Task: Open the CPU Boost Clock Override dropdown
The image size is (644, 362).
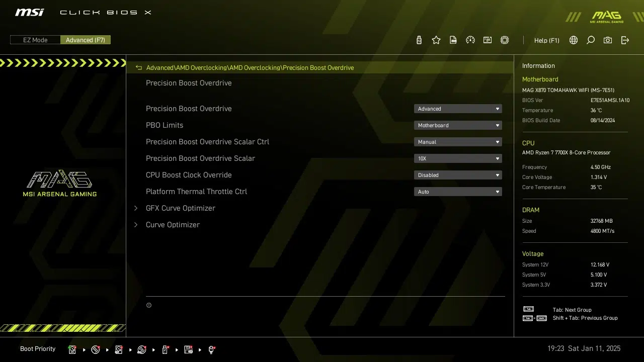Action: [x=458, y=175]
